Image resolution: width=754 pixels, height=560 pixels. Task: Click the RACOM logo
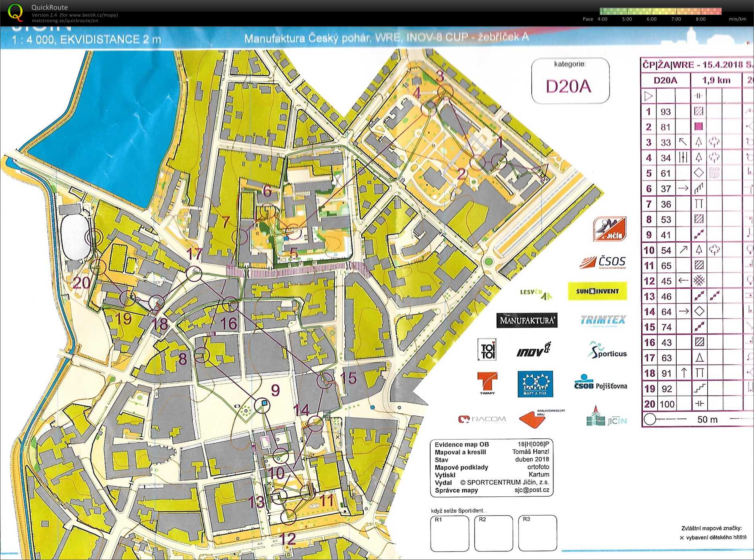[x=482, y=419]
